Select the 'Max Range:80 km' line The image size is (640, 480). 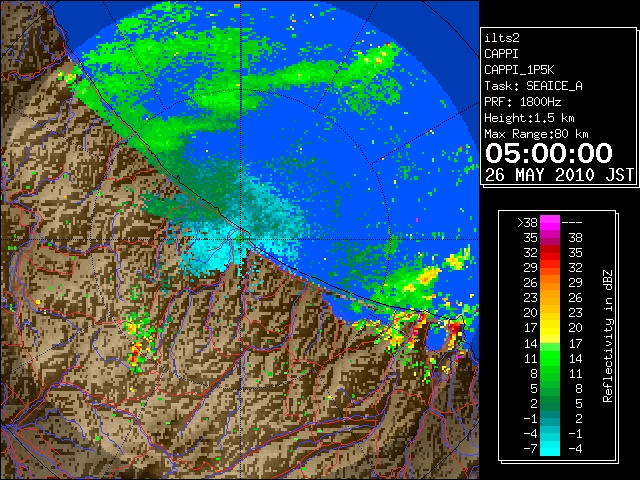(x=536, y=134)
